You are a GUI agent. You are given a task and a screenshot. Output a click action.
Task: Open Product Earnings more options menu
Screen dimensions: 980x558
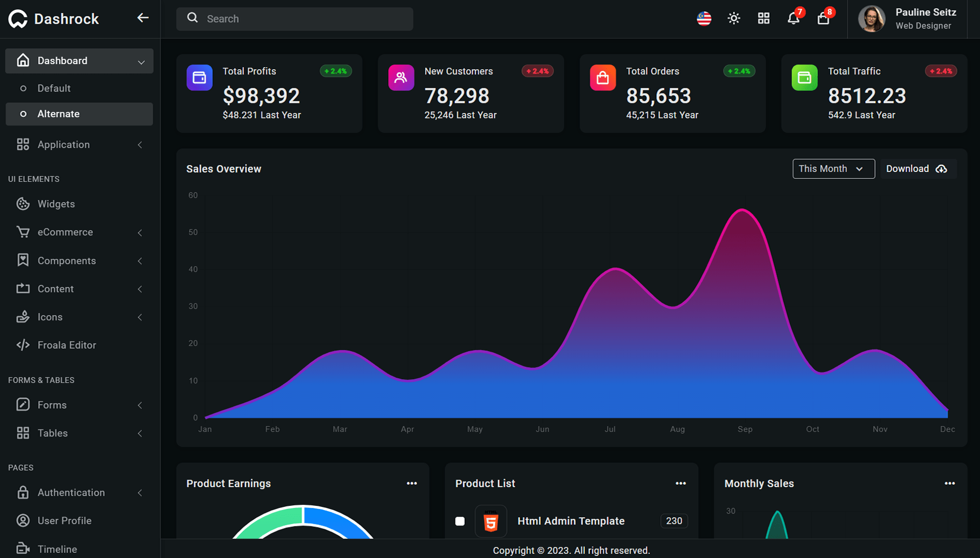pyautogui.click(x=411, y=484)
